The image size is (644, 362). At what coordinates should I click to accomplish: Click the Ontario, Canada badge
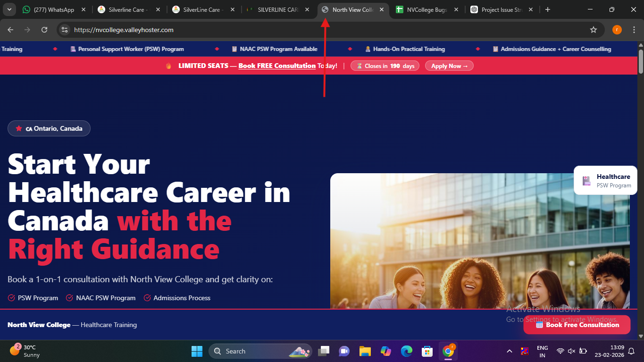[49, 128]
